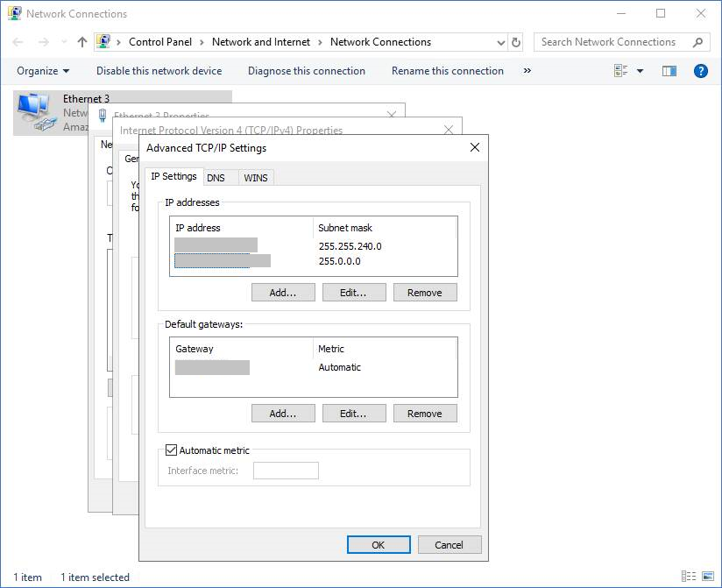Switch to the IP Settings tab
Viewport: 722px width, 588px height.
(173, 176)
